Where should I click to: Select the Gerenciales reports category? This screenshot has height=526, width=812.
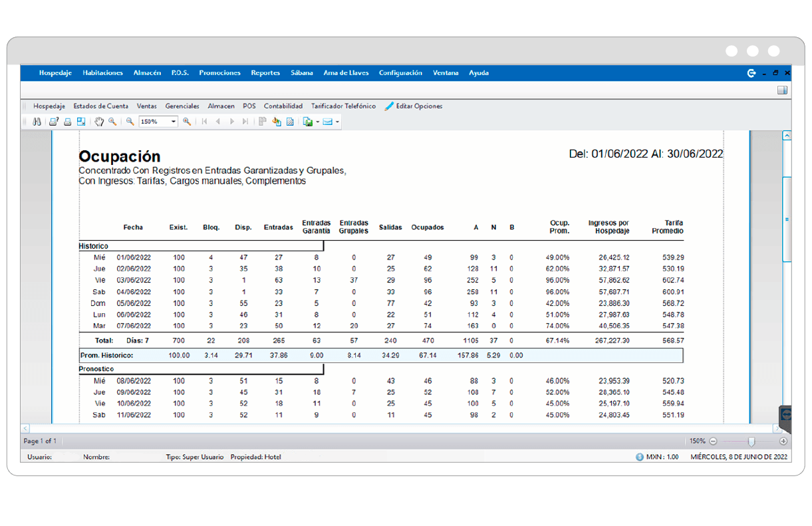click(x=182, y=106)
